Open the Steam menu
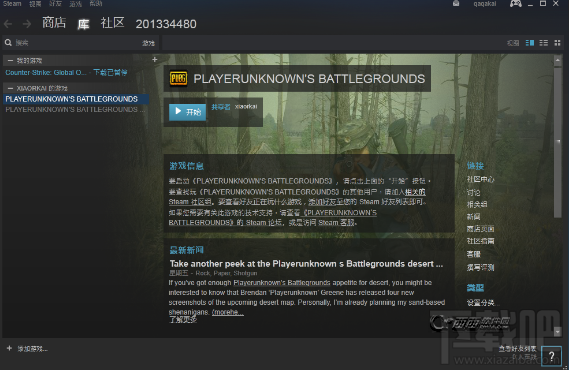 tap(12, 4)
